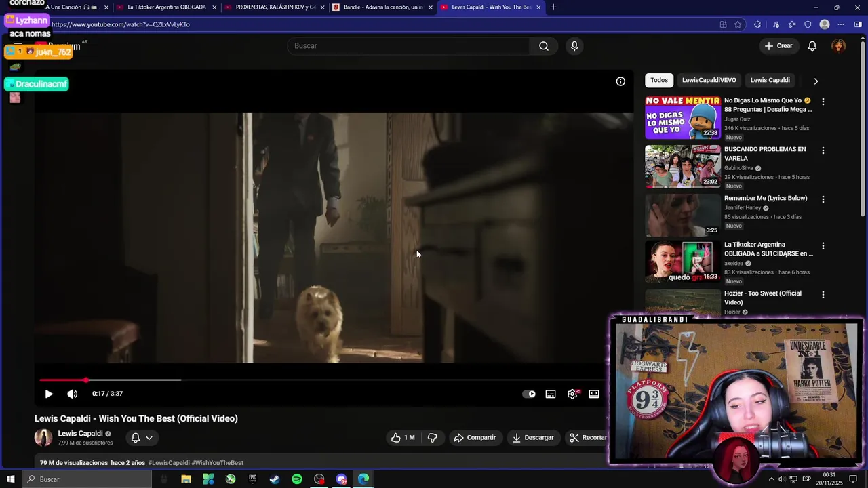
Task: Open options menu for Hozier Too Sweet video
Action: click(x=823, y=295)
